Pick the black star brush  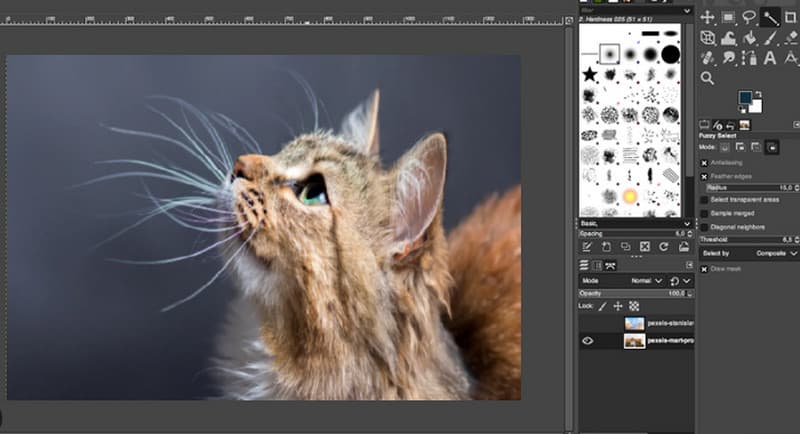coord(590,74)
